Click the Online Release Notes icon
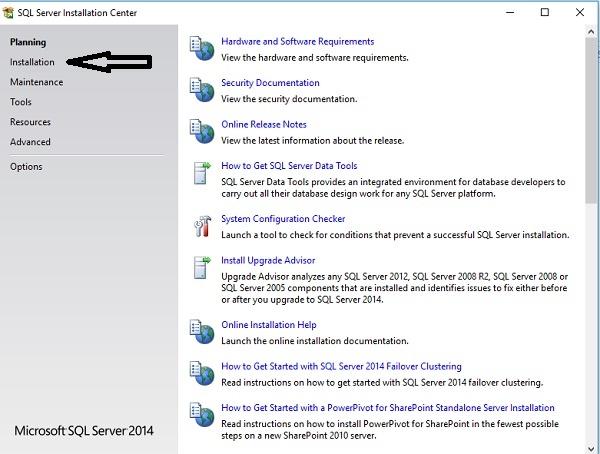The height and width of the screenshot is (454, 600). (202, 131)
